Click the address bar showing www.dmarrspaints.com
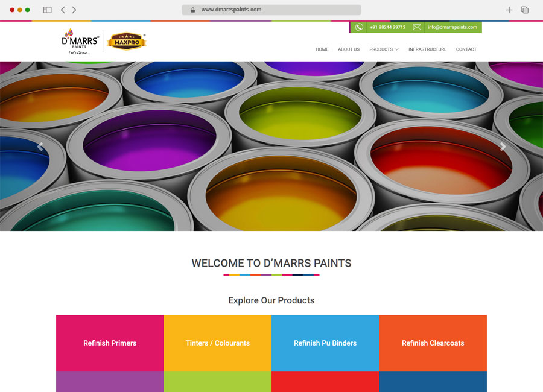543x392 pixels. [271, 10]
